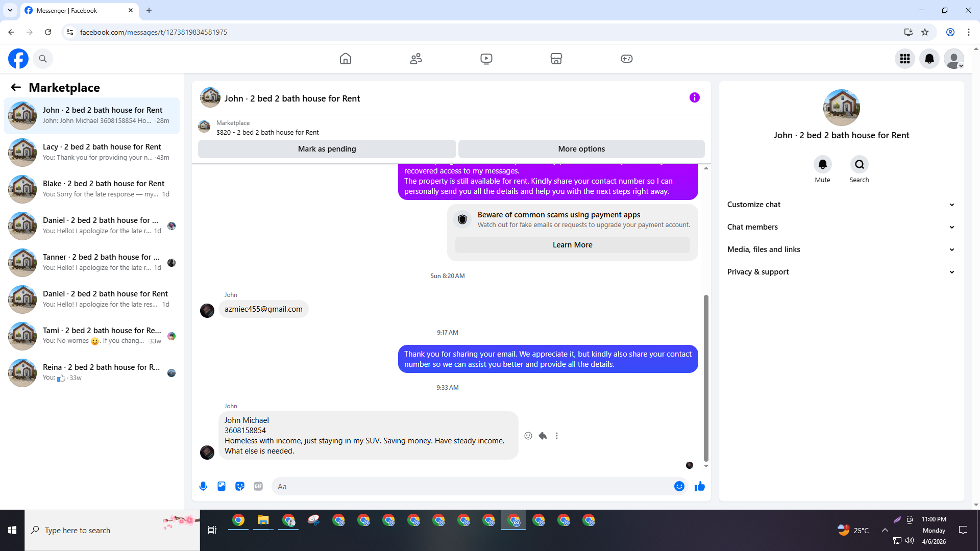Open Chrome three-dot menu
The image size is (980, 551).
point(969,32)
